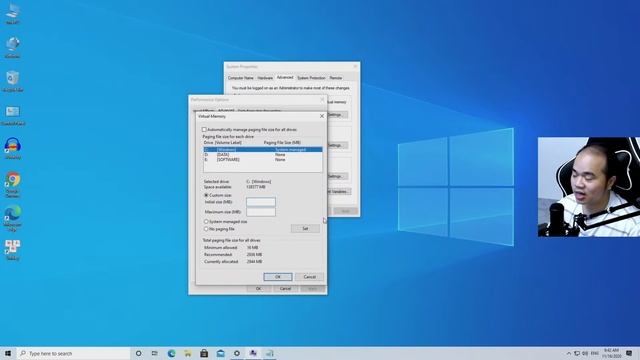Click taskbar volume icon
The height and width of the screenshot is (360, 640).
click(585, 353)
